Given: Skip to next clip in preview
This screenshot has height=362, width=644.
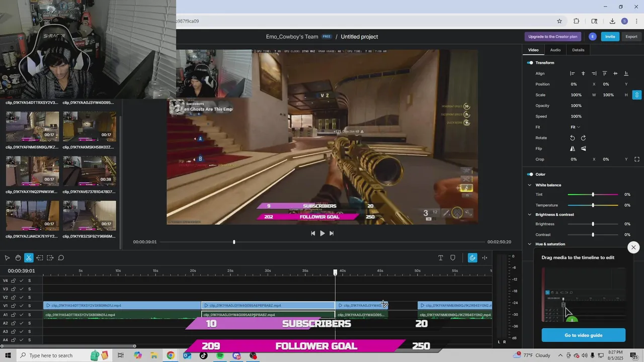Looking at the screenshot, I should click(332, 233).
